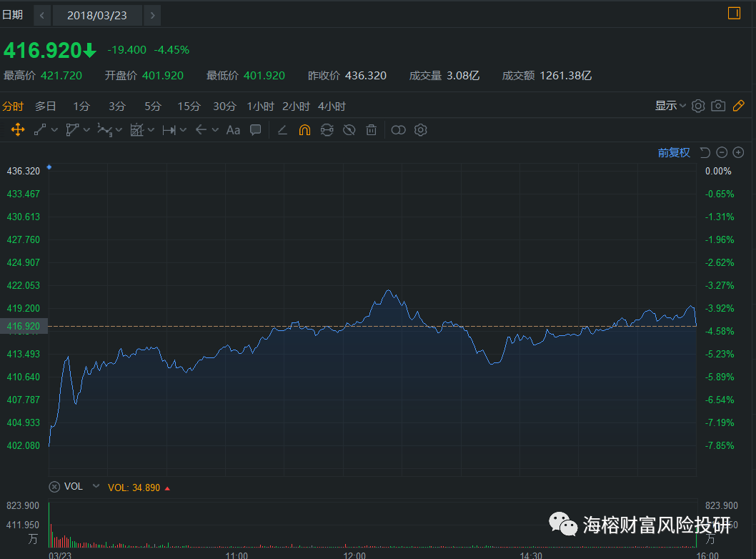Viewport: 756px width, 559px height.
Task: Click the 前复权 adjustment link
Action: 674,152
